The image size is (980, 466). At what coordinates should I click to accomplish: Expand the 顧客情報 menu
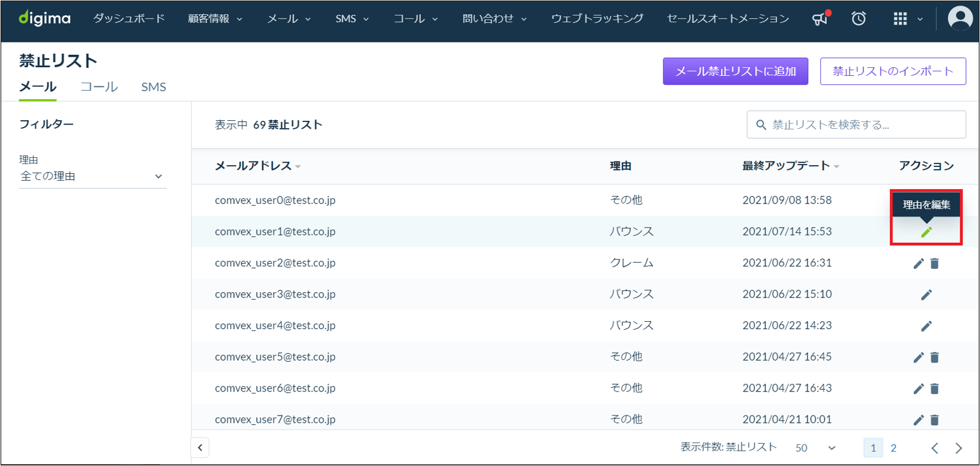pos(215,19)
